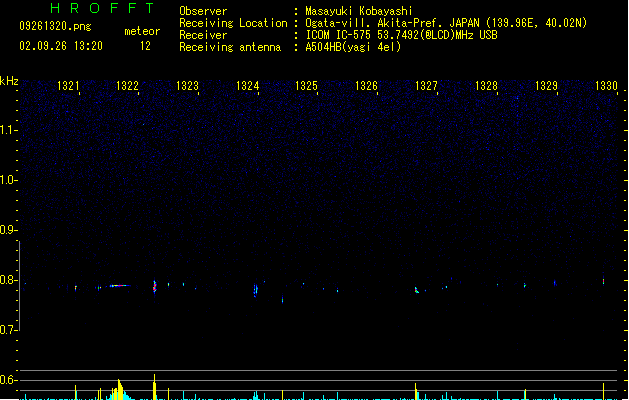Click time marker 1323
The width and height of the screenshot is (629, 400).
[187, 86]
